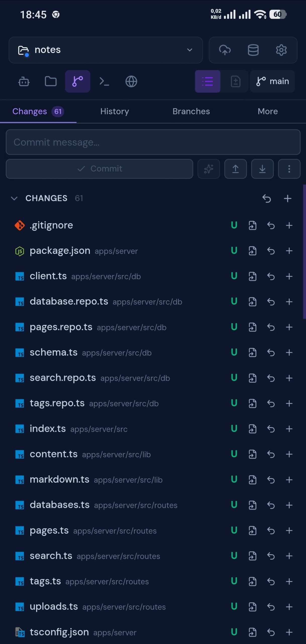
Task: Select markdown.ts file name
Action: (60, 479)
